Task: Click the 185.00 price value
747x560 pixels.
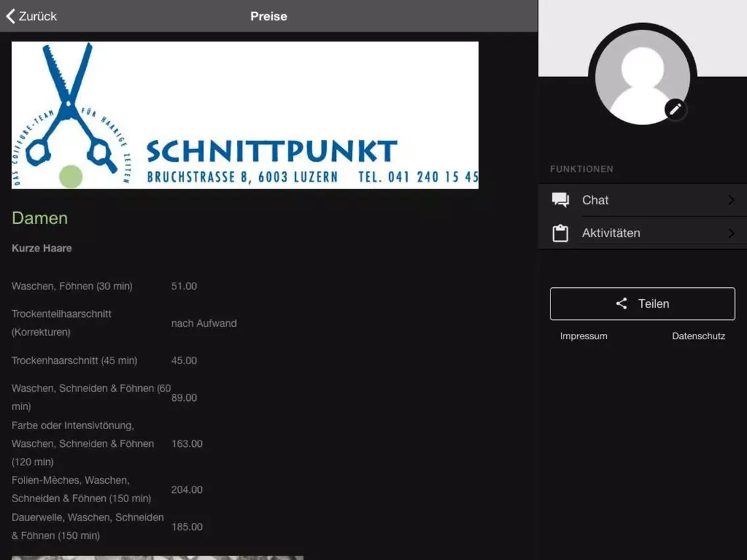Action: [187, 526]
